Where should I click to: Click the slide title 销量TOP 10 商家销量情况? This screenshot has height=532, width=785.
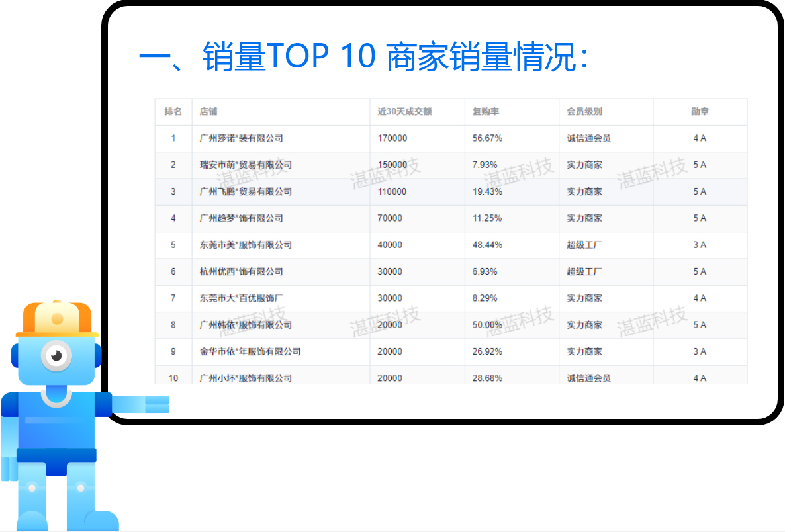(363, 57)
